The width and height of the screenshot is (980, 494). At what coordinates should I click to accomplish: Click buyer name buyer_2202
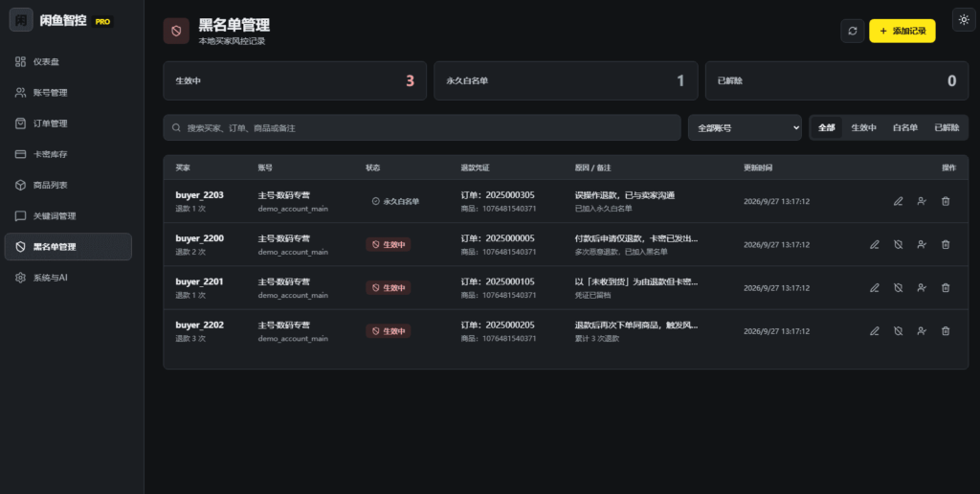pyautogui.click(x=199, y=325)
